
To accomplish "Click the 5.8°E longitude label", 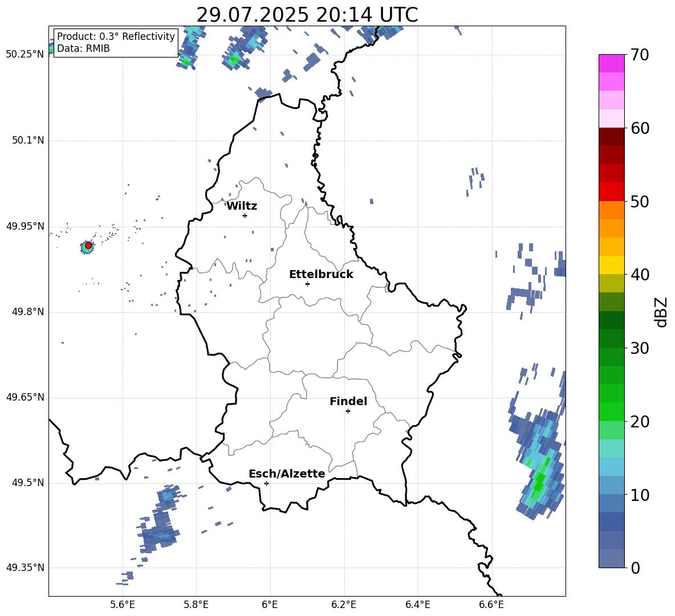I will click(196, 605).
